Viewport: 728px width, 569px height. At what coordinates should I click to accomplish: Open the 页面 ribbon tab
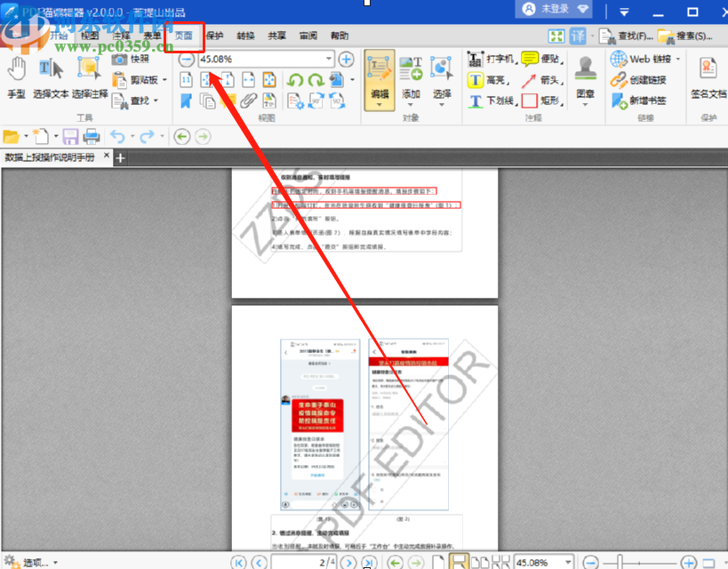[x=184, y=36]
